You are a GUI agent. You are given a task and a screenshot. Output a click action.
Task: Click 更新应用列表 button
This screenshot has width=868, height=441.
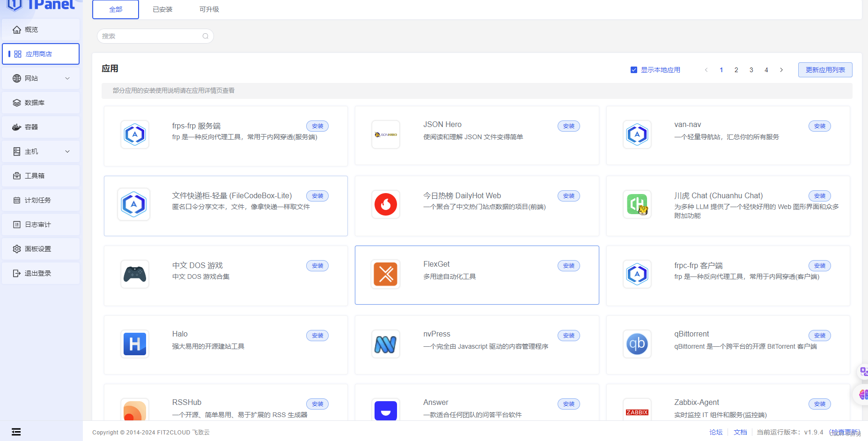point(825,70)
